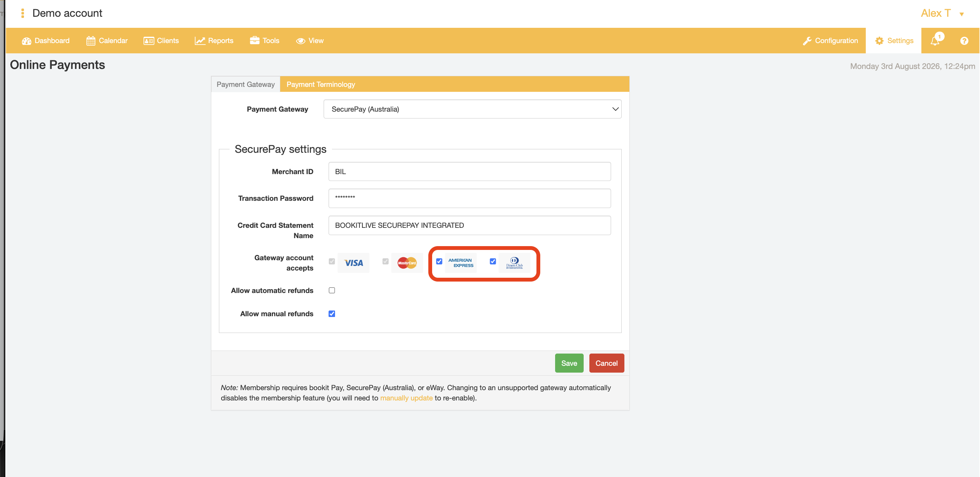Viewport: 980px width, 477px height.
Task: Enable Allow automatic refunds checkbox
Action: coord(332,290)
